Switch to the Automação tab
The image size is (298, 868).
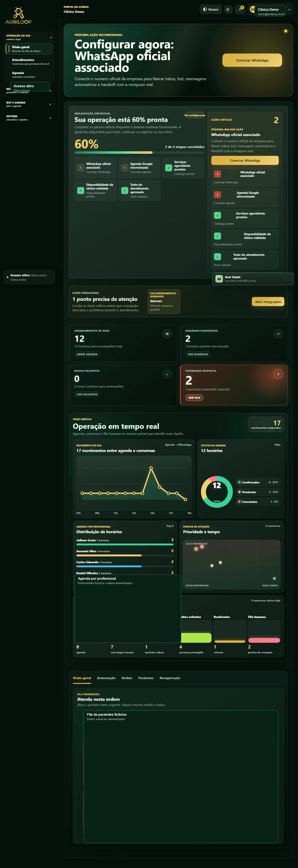coord(106,678)
